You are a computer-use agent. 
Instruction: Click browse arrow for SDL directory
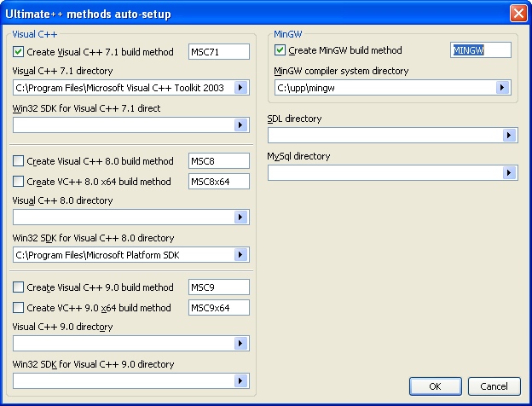coord(509,136)
